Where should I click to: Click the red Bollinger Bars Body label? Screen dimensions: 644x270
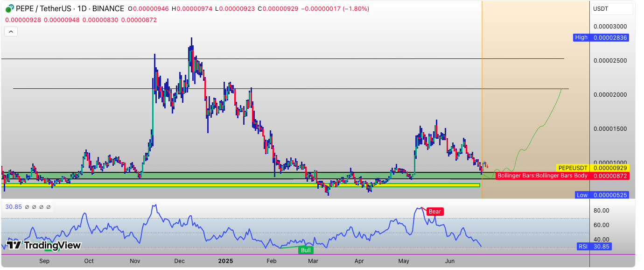pyautogui.click(x=542, y=176)
